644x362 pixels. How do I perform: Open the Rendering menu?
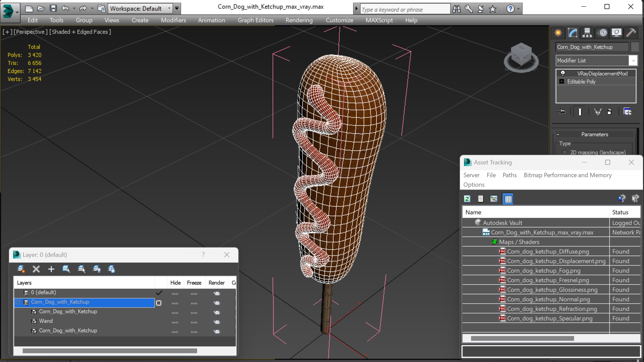[x=299, y=20]
